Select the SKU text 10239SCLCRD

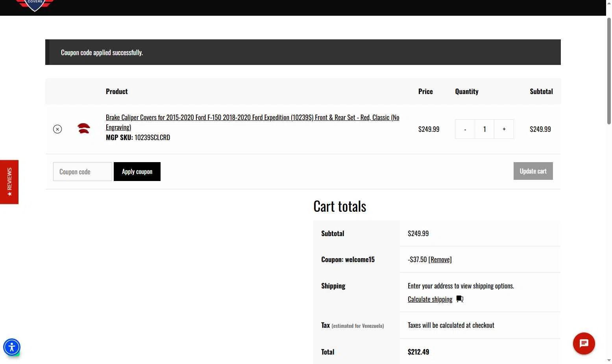pyautogui.click(x=152, y=137)
